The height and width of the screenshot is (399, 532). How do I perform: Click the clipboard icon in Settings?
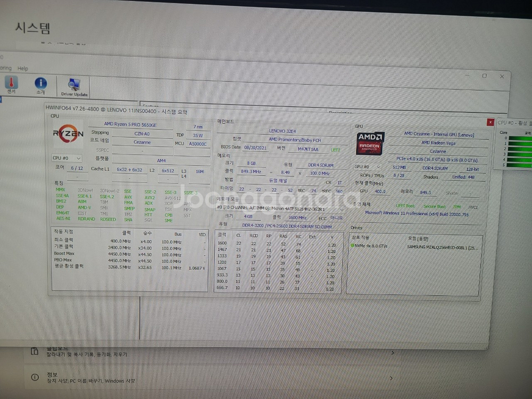(x=35, y=351)
